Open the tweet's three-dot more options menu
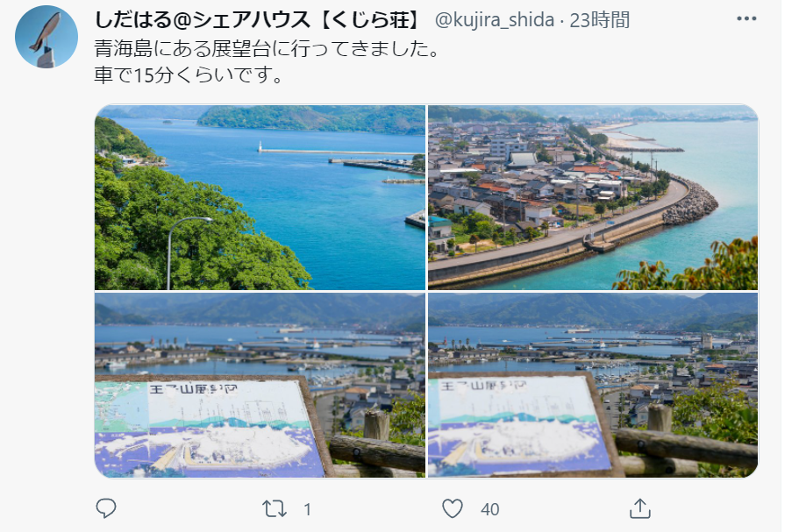The height and width of the screenshot is (532, 806). pos(745,18)
